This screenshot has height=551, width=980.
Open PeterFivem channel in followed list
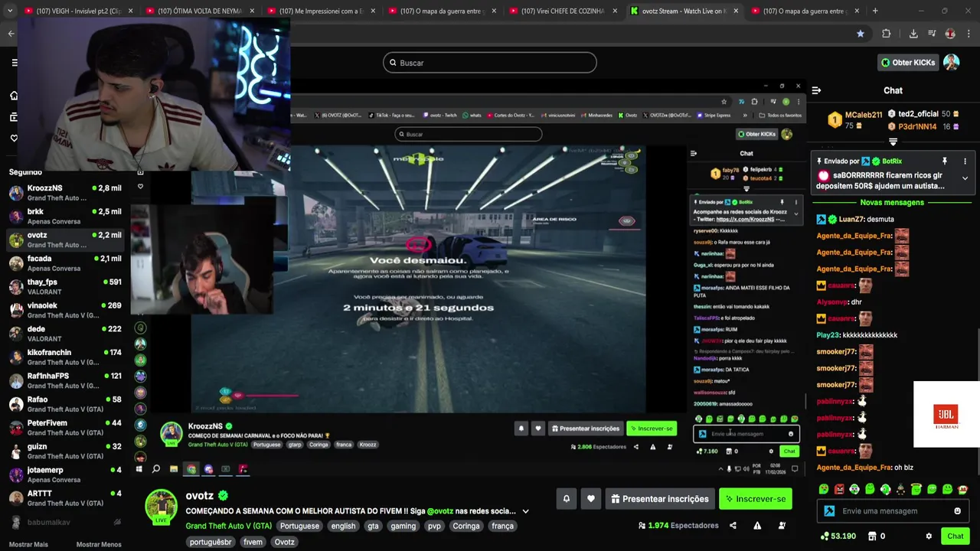click(65, 428)
